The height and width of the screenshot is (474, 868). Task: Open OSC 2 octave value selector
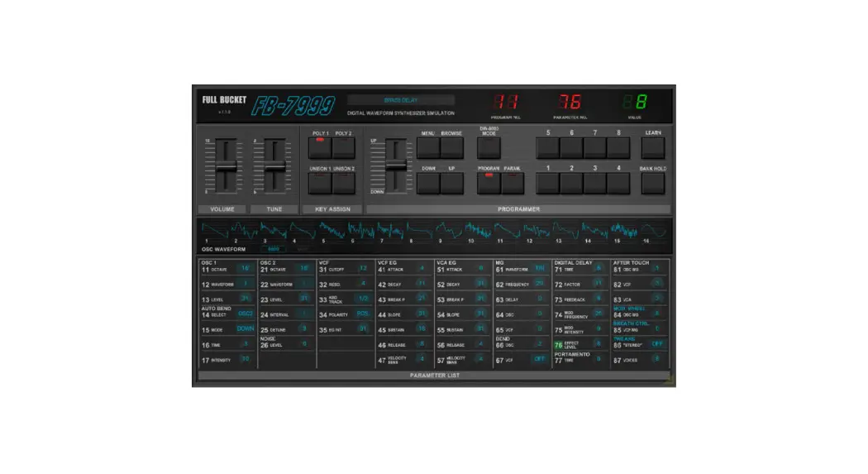coord(303,269)
